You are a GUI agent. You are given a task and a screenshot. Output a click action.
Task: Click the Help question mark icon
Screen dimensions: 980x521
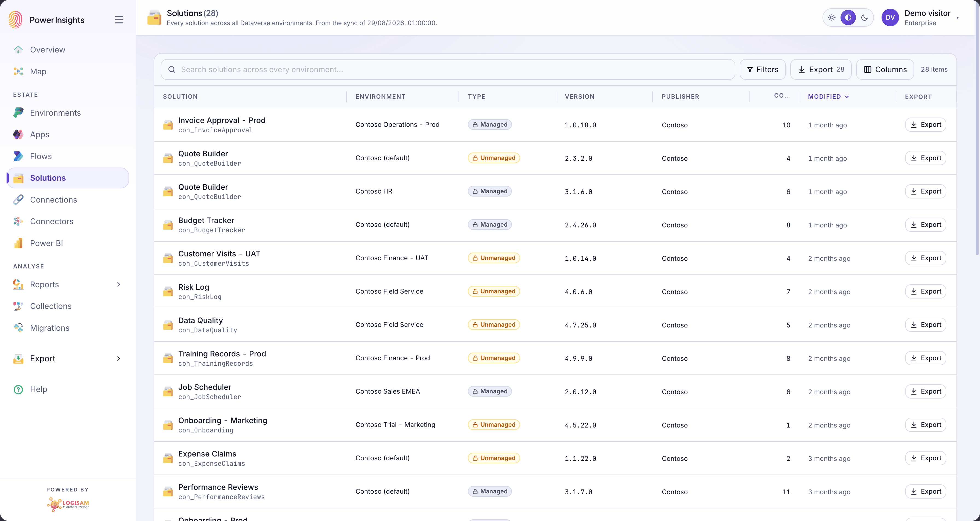click(18, 390)
